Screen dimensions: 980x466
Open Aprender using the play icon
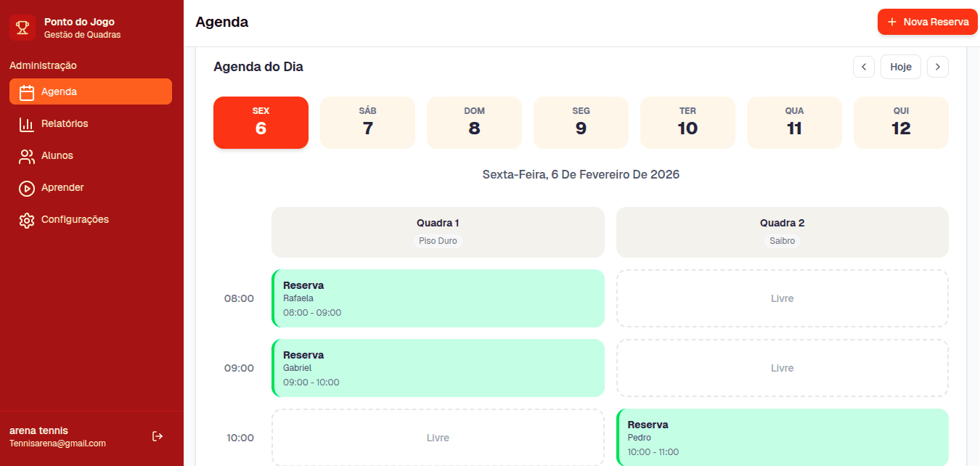[27, 187]
